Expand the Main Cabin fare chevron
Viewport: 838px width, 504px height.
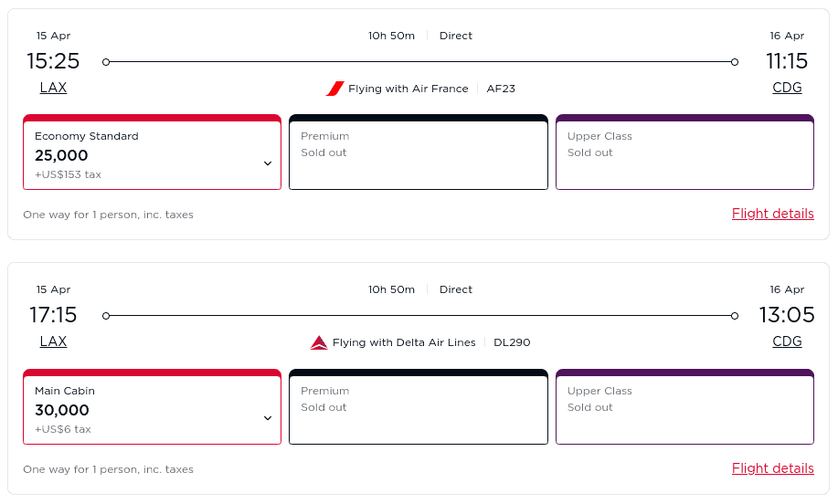pos(268,418)
